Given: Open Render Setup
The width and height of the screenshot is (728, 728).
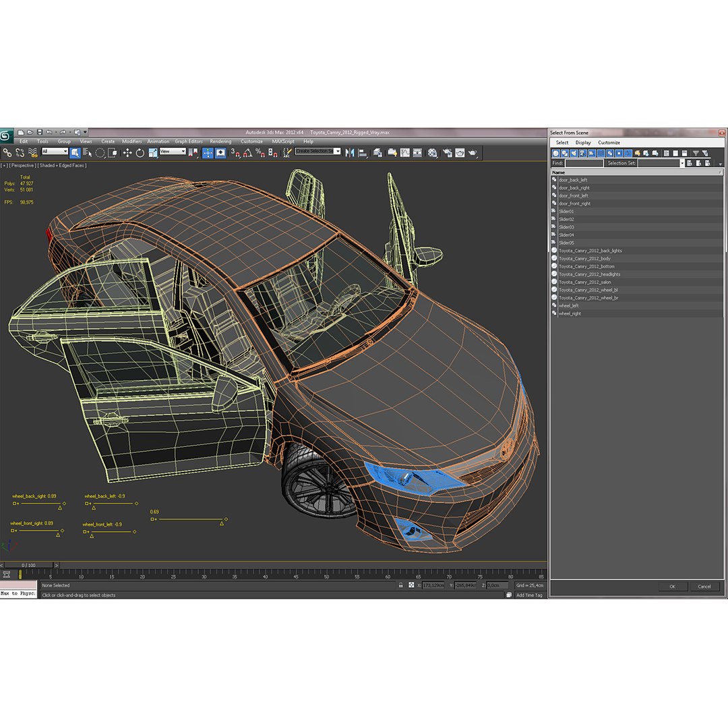Looking at the screenshot, I should [447, 152].
